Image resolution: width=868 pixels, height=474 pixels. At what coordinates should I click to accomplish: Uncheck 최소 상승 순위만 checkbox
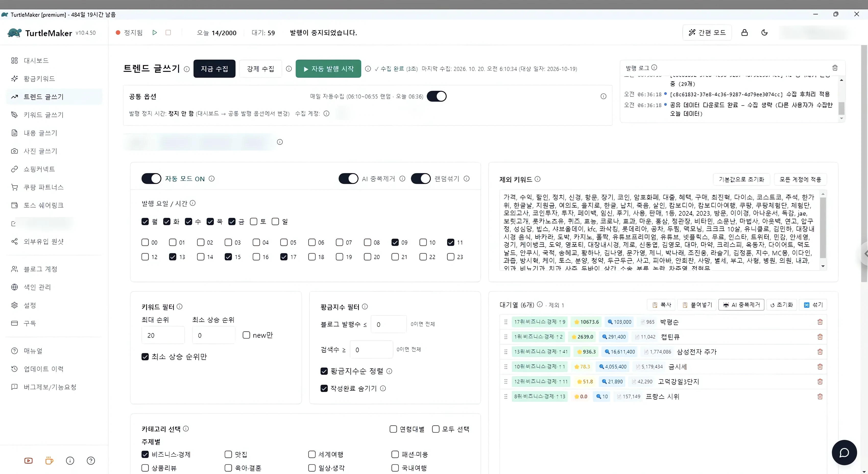[145, 357]
